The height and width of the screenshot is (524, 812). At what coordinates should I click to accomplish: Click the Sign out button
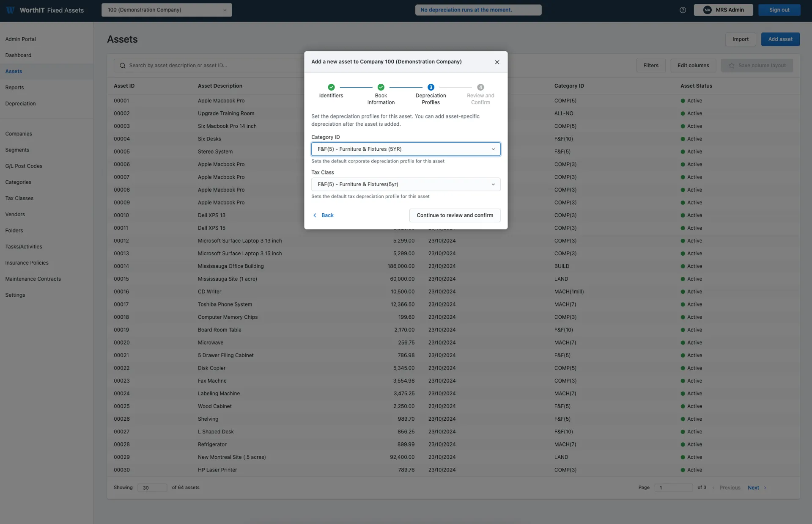pos(779,10)
